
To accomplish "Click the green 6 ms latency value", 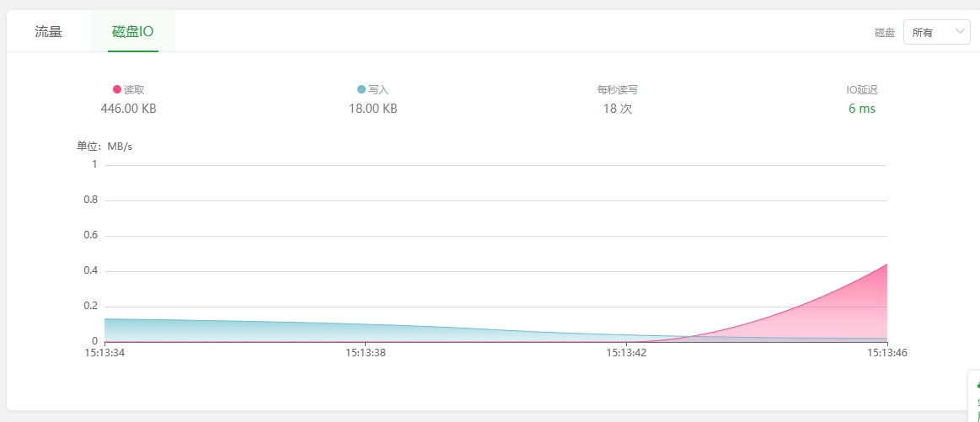I will pos(862,109).
